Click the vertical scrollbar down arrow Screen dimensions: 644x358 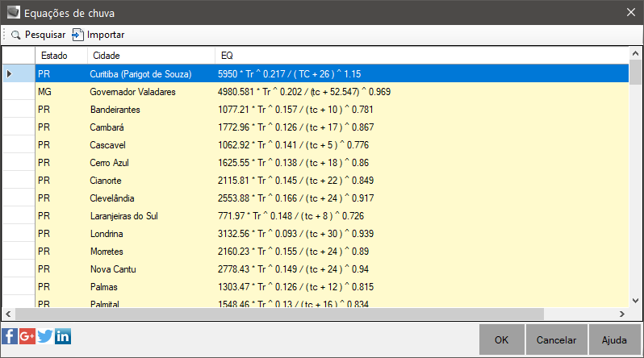pyautogui.click(x=635, y=301)
